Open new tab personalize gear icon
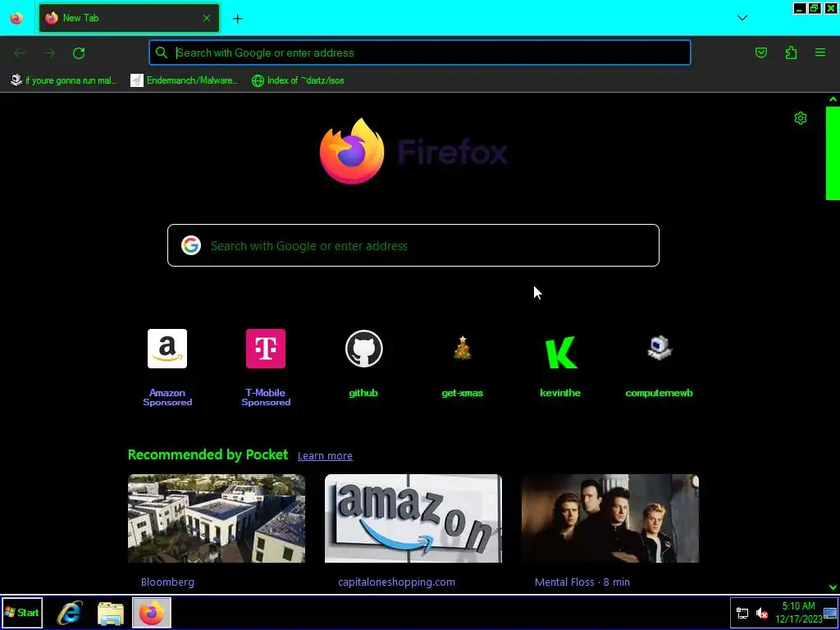This screenshot has height=630, width=840. click(801, 118)
